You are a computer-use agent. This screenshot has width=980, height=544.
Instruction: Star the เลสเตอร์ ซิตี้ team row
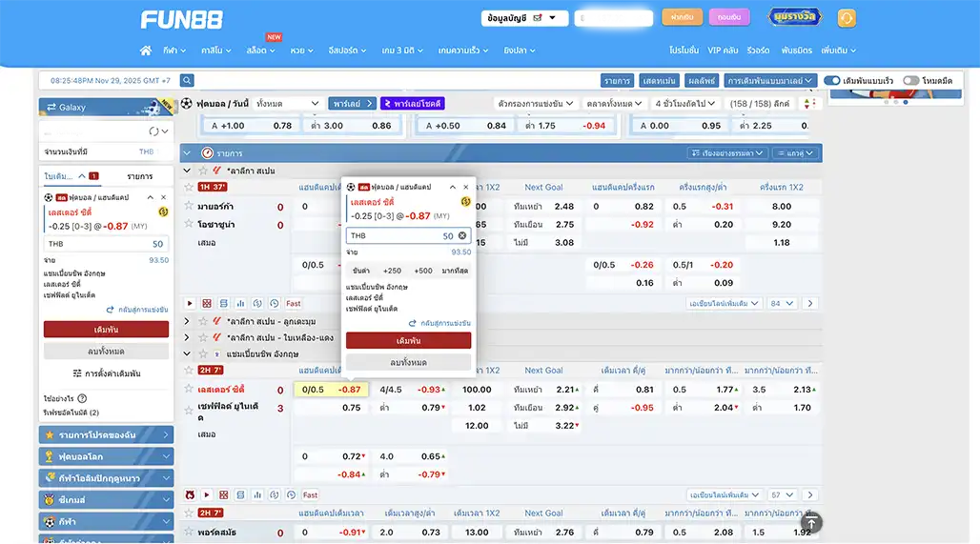click(189, 389)
